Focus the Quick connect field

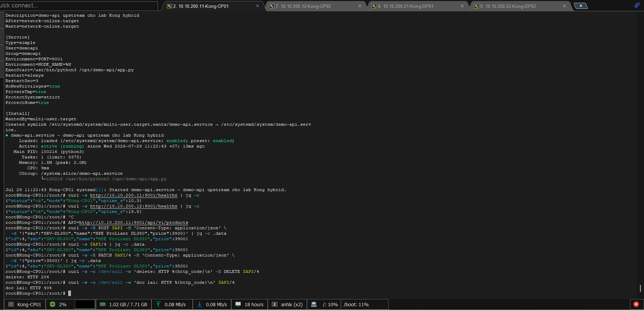(x=78, y=6)
